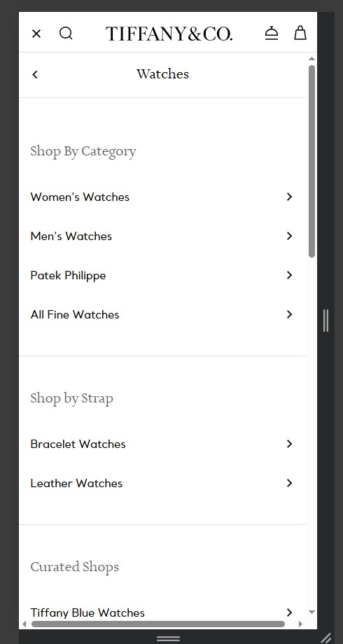Expand Women's Watches chevron
The width and height of the screenshot is (343, 644).
coord(289,197)
